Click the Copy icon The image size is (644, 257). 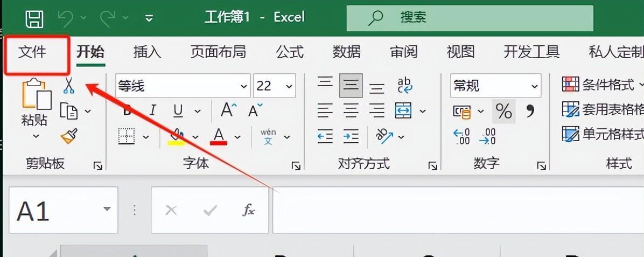click(69, 111)
